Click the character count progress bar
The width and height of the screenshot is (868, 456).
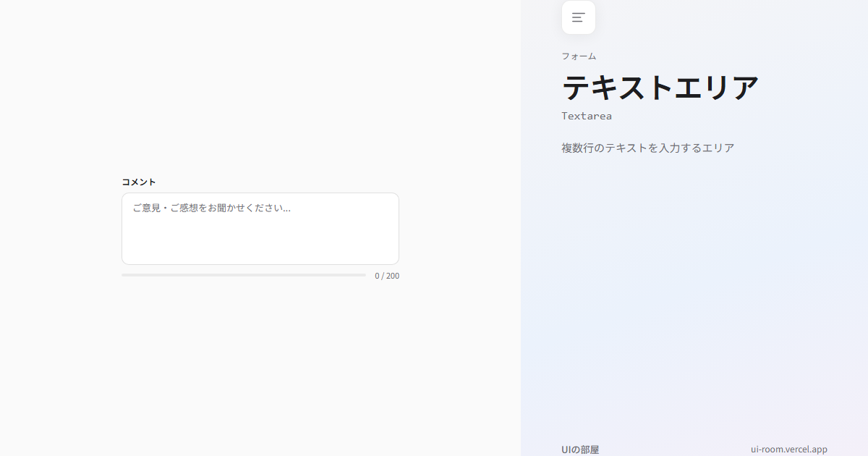tap(244, 275)
